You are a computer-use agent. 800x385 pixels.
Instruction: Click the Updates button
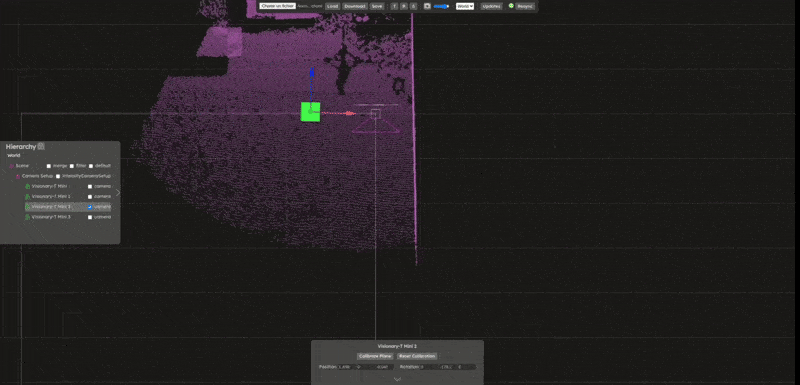(x=492, y=6)
